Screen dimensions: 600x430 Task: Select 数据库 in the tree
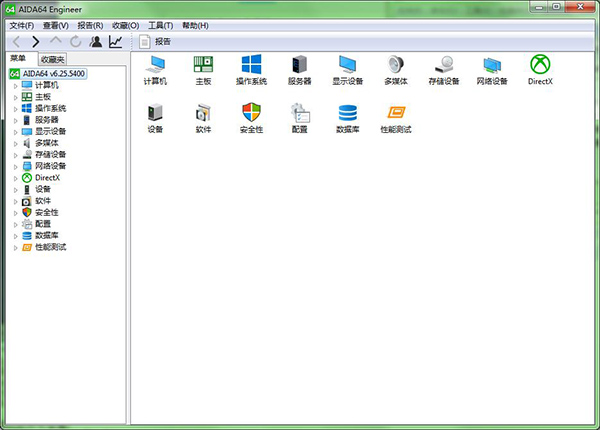[x=47, y=236]
